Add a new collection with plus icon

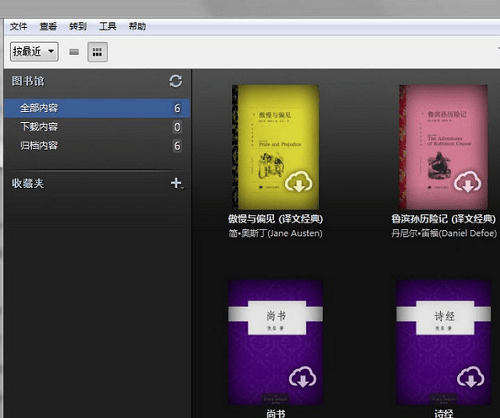point(176,183)
